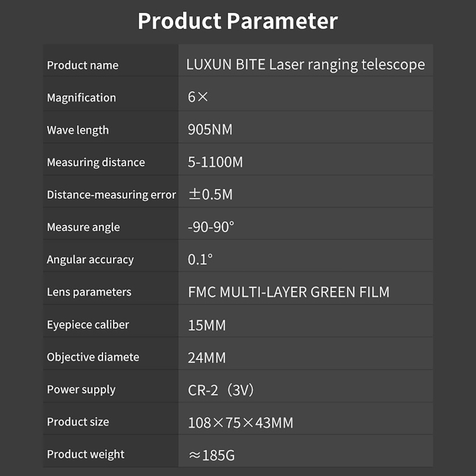
Task: Select the 108×75×43MM product size value
Action: click(x=240, y=422)
